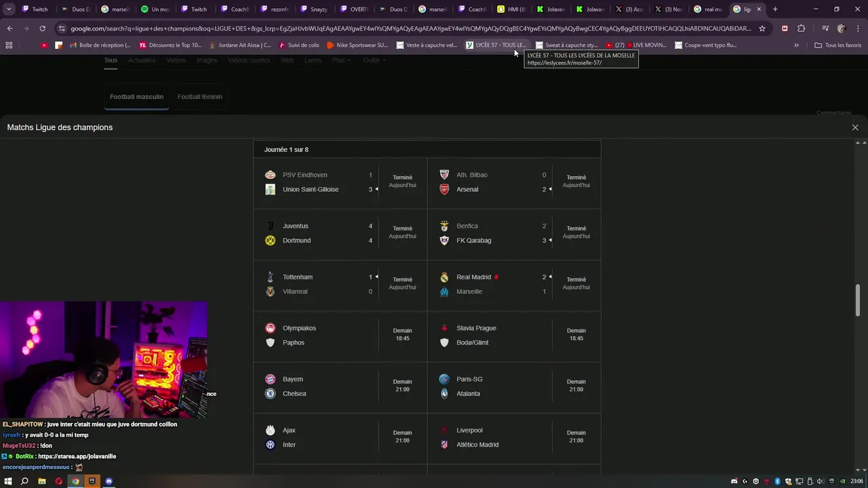This screenshot has width=868, height=488.
Task: Click the FK Qarabag club crest
Action: click(444, 241)
